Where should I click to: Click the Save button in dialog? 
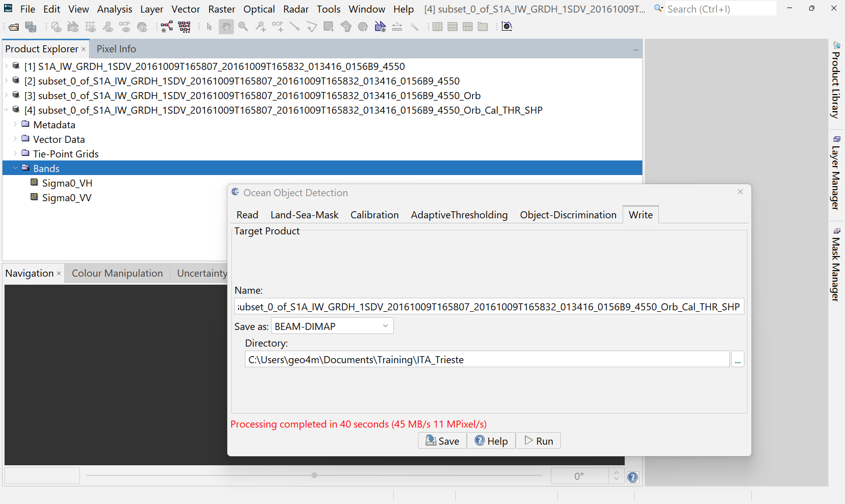click(442, 441)
